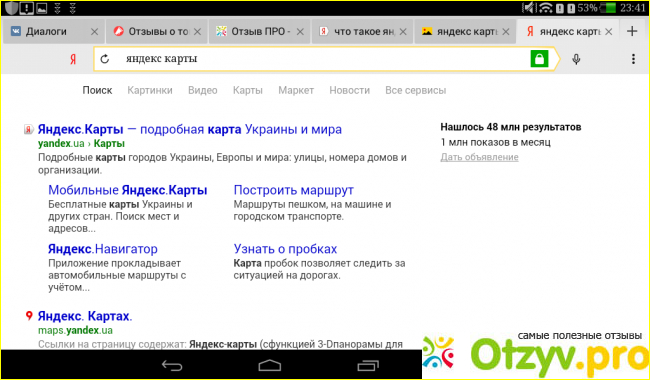
Task: Open the Новости service tab
Action: (x=349, y=90)
